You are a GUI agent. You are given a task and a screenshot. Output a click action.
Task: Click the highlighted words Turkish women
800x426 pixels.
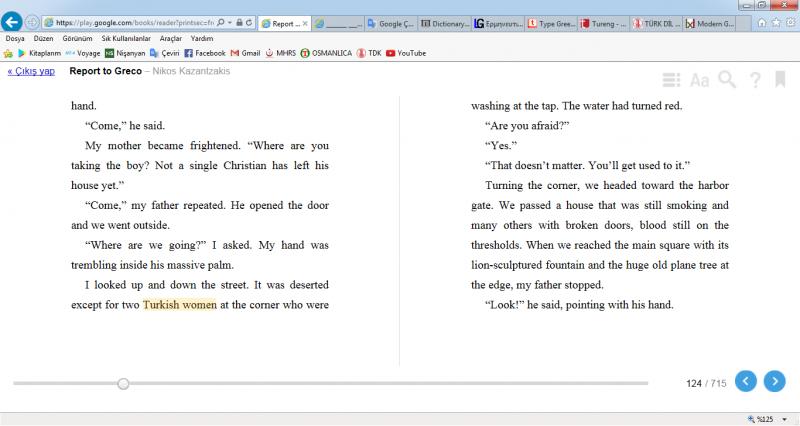[x=180, y=305]
